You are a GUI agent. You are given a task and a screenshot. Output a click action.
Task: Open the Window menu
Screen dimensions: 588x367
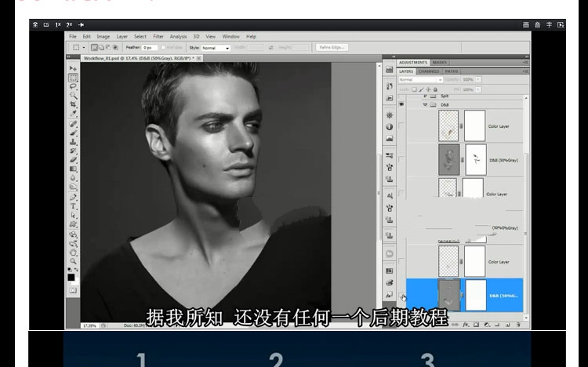pos(230,36)
